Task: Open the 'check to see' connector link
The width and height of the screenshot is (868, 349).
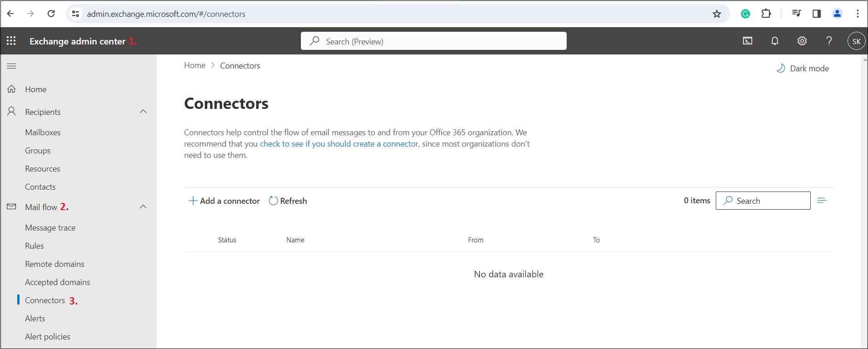Action: [339, 144]
